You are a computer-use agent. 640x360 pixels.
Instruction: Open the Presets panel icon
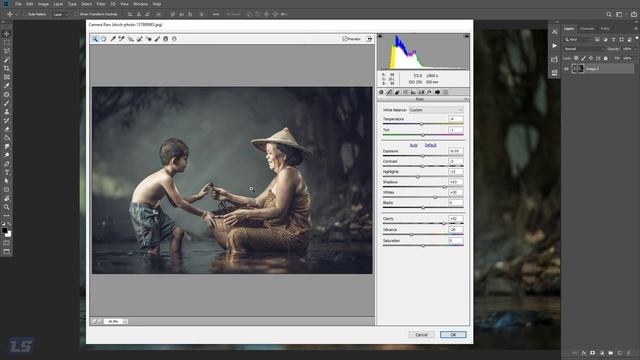tap(445, 92)
